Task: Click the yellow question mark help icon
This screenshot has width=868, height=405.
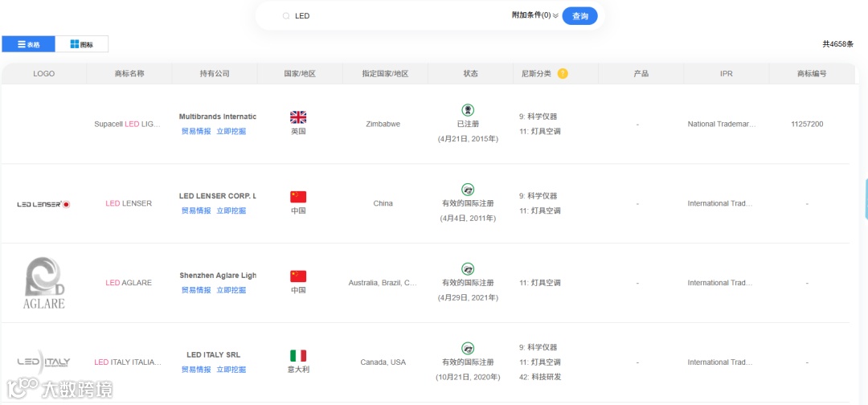Action: tap(563, 74)
